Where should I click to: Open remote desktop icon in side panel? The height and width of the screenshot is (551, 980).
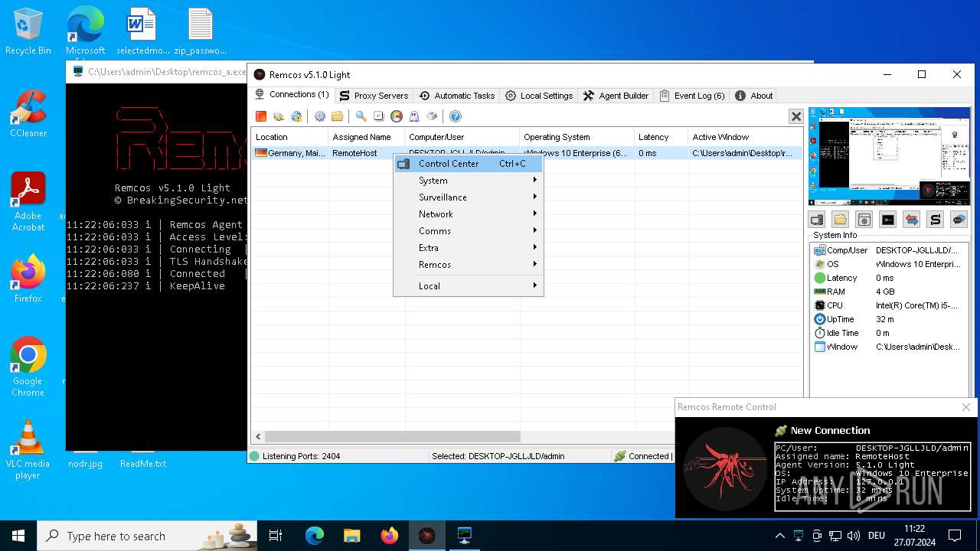pos(817,220)
